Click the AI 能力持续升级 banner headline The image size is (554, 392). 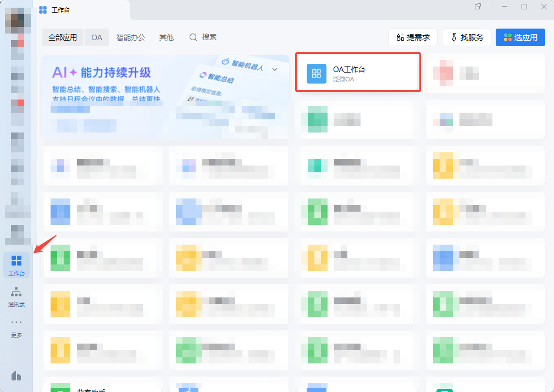[x=101, y=73]
